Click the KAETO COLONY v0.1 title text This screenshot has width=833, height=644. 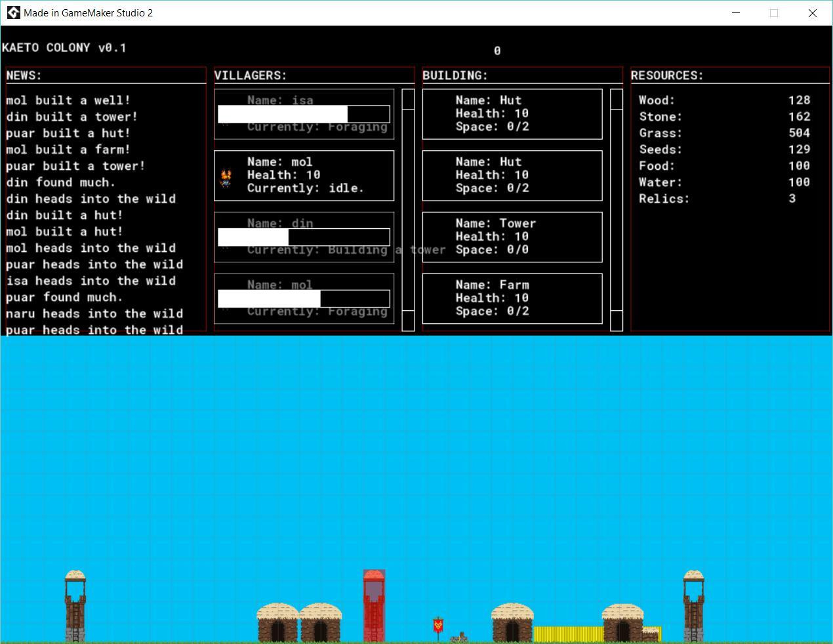click(x=64, y=48)
